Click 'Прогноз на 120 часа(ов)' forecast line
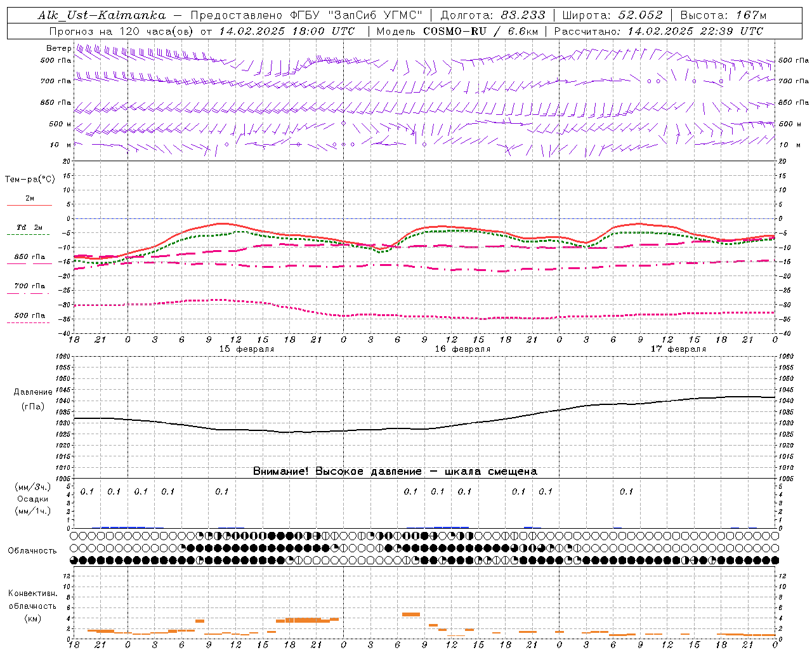The image size is (812, 650). tap(122, 31)
